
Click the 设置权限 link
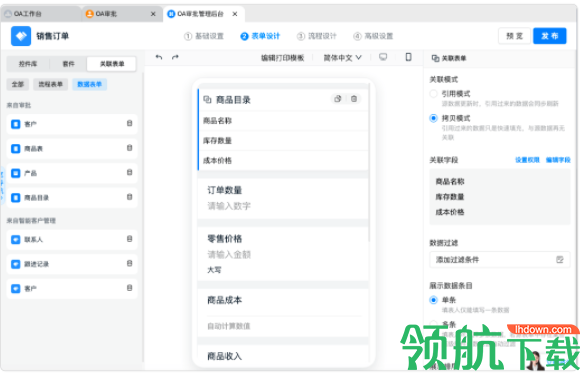tap(527, 160)
